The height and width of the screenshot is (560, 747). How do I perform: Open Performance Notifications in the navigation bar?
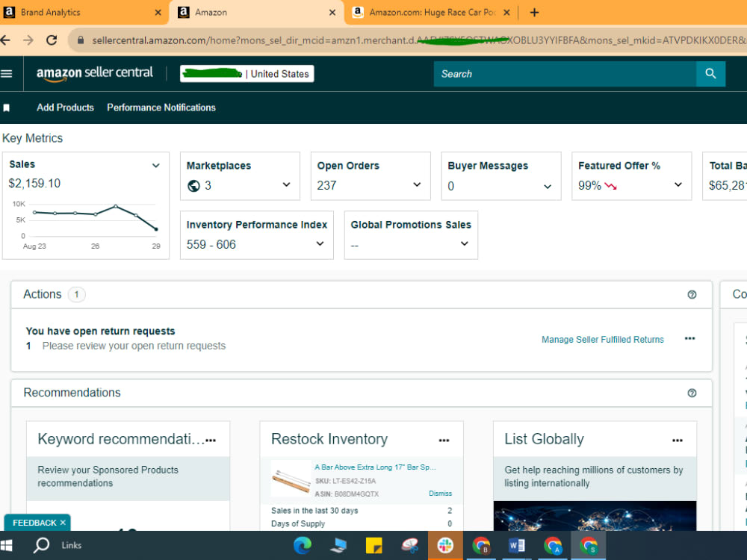pyautogui.click(x=161, y=108)
